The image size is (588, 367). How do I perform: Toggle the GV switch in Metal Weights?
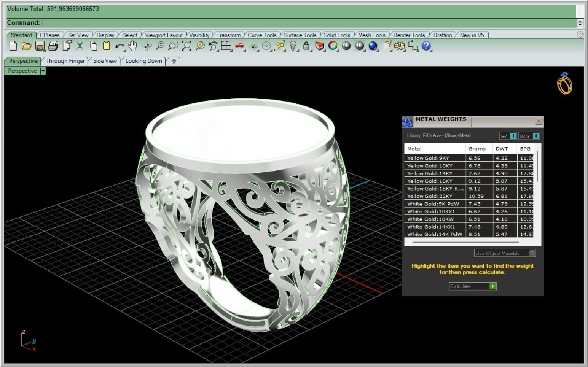513,136
